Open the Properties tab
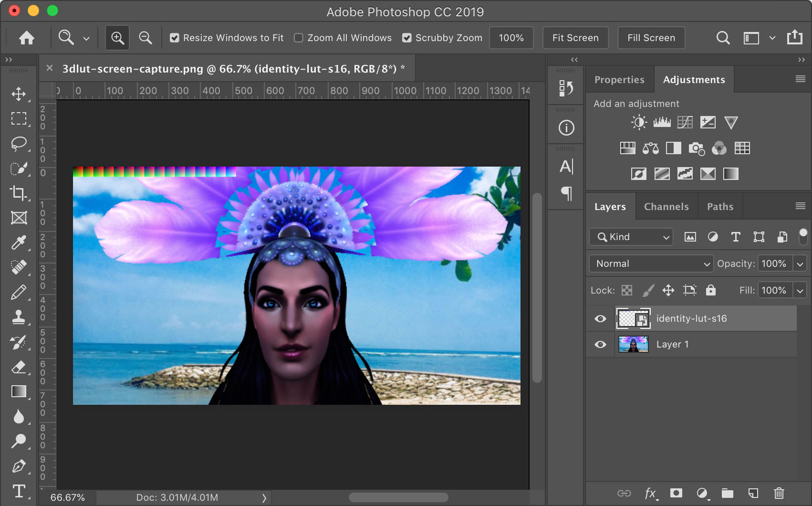This screenshot has height=506, width=812. pyautogui.click(x=619, y=79)
